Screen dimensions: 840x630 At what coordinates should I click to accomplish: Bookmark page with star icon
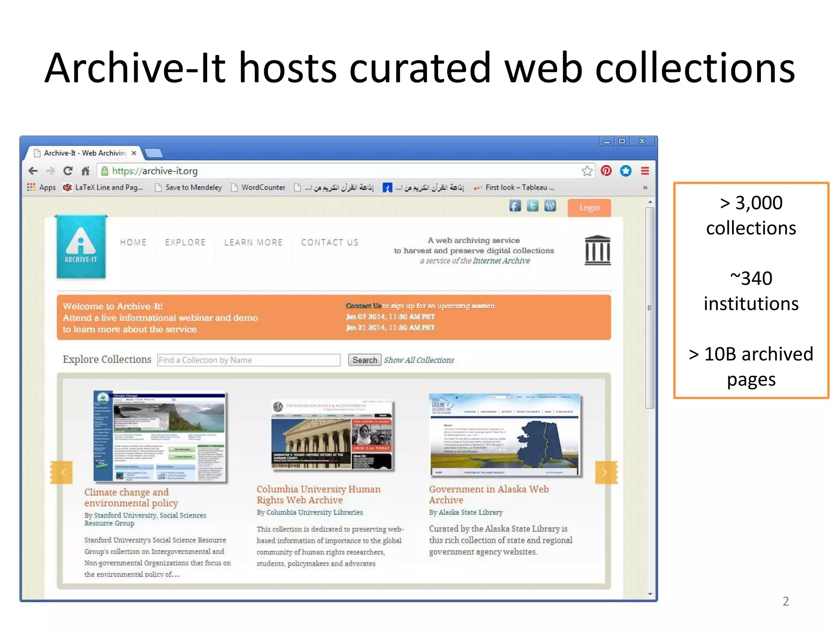(587, 171)
